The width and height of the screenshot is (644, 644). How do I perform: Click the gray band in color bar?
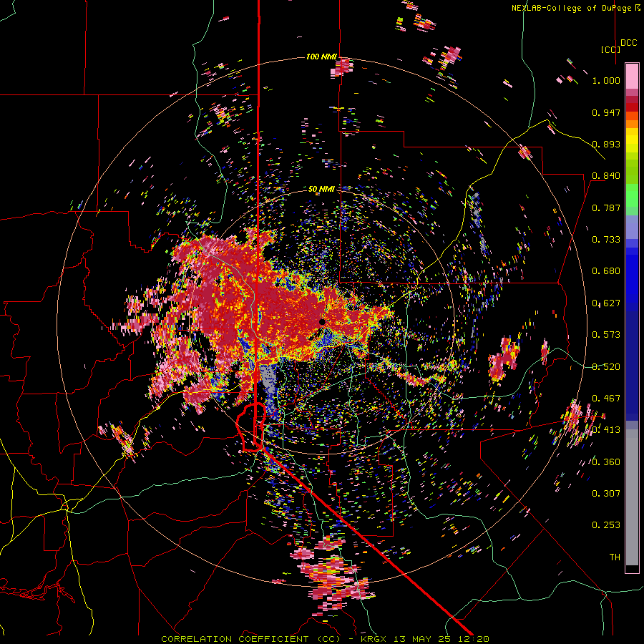pos(632,497)
